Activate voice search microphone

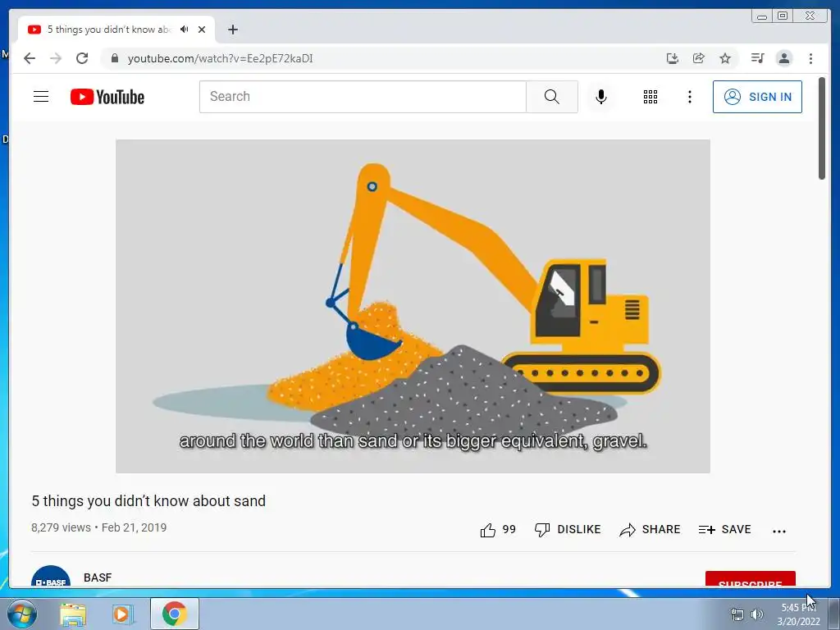[601, 97]
